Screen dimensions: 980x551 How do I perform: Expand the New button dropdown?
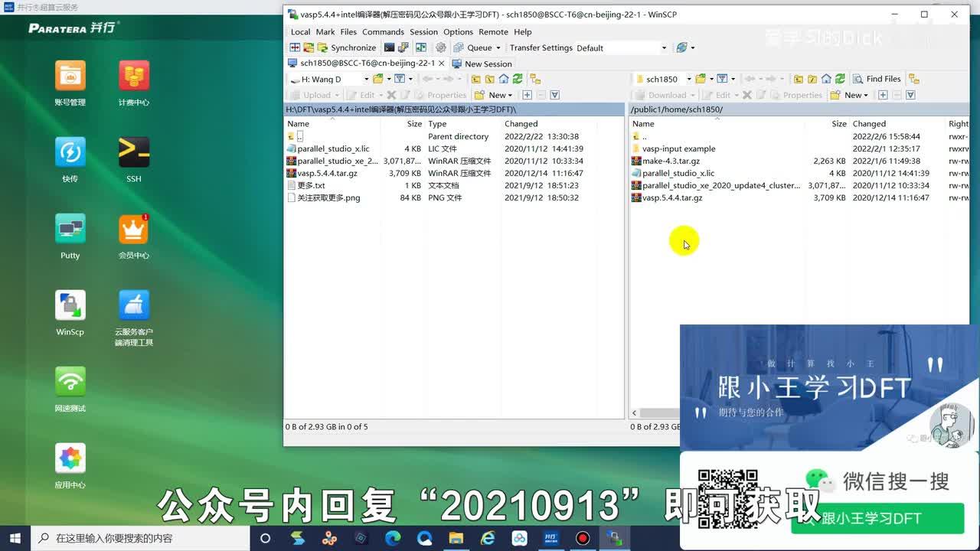point(511,95)
